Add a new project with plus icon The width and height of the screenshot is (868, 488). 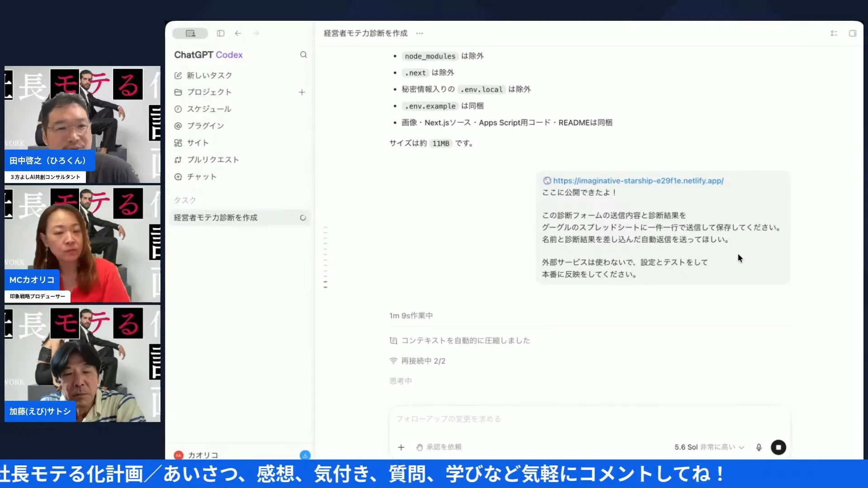[x=302, y=92]
